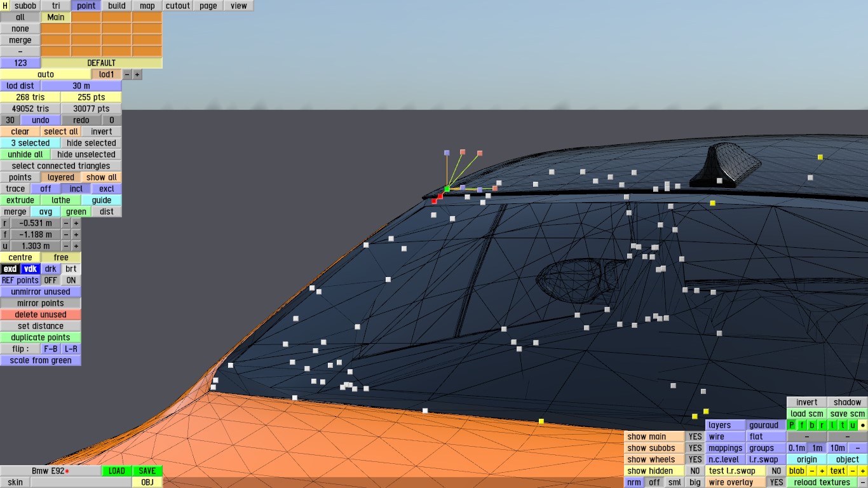This screenshot has width=868, height=488.
Task: Select the Main layer cell
Action: [56, 17]
